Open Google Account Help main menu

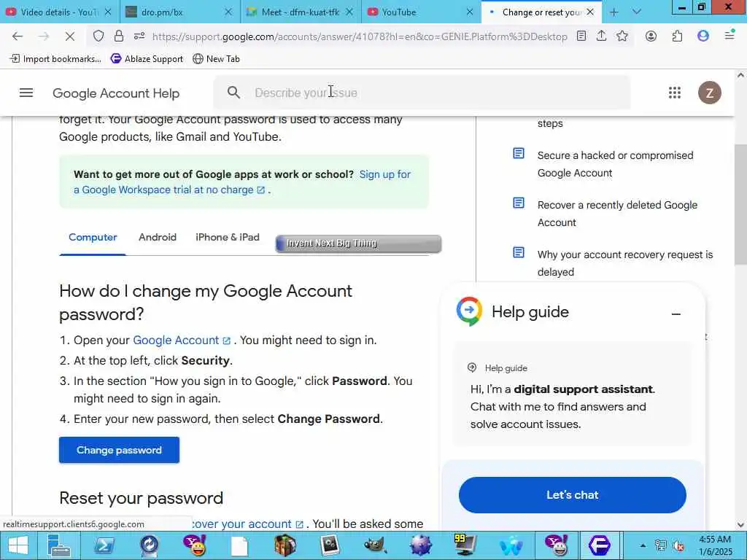coord(26,93)
